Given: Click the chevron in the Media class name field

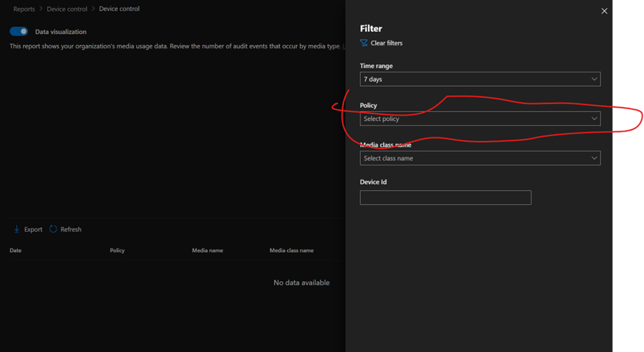Looking at the screenshot, I should (x=594, y=158).
